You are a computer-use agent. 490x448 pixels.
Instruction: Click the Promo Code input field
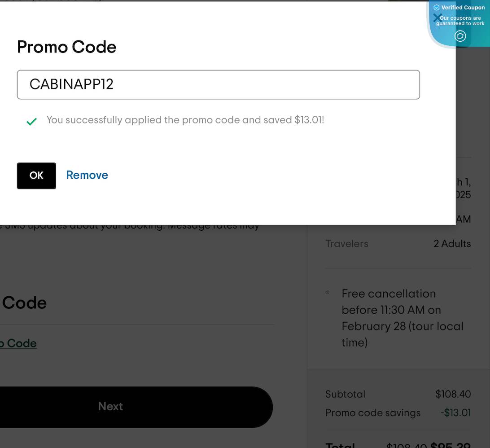[218, 84]
